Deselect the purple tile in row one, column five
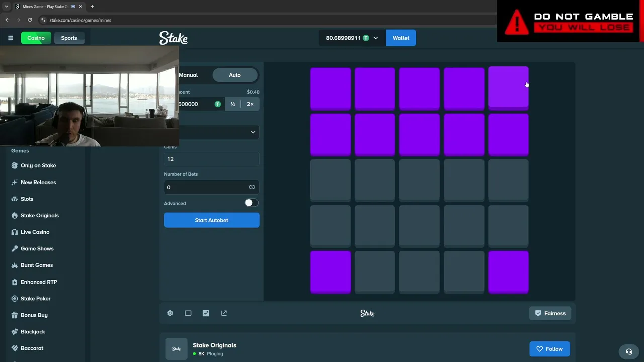Viewport: 644px width, 362px height. point(508,88)
